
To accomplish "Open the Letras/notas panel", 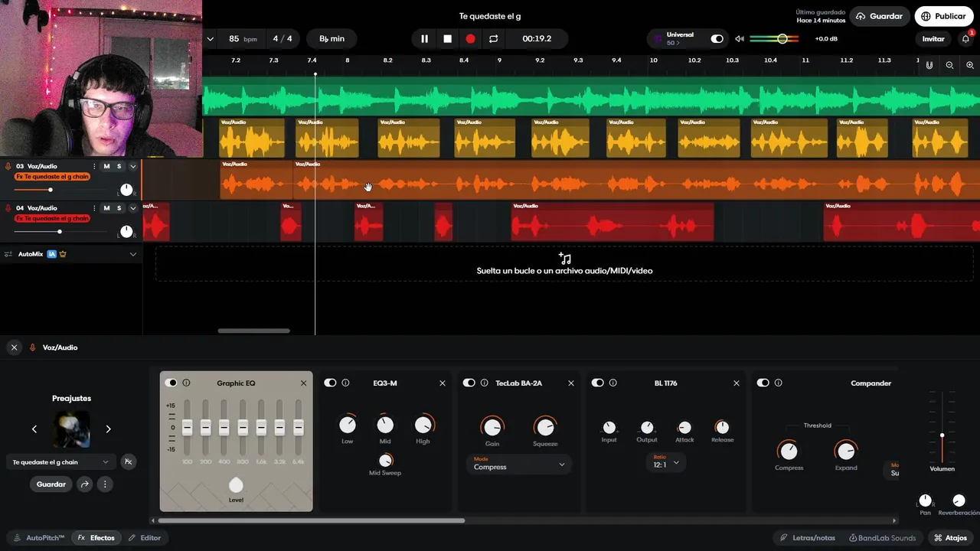I will click(807, 538).
